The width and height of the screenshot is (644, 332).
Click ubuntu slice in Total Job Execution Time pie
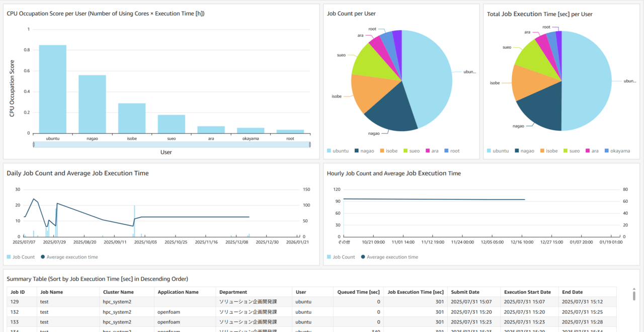click(x=589, y=80)
